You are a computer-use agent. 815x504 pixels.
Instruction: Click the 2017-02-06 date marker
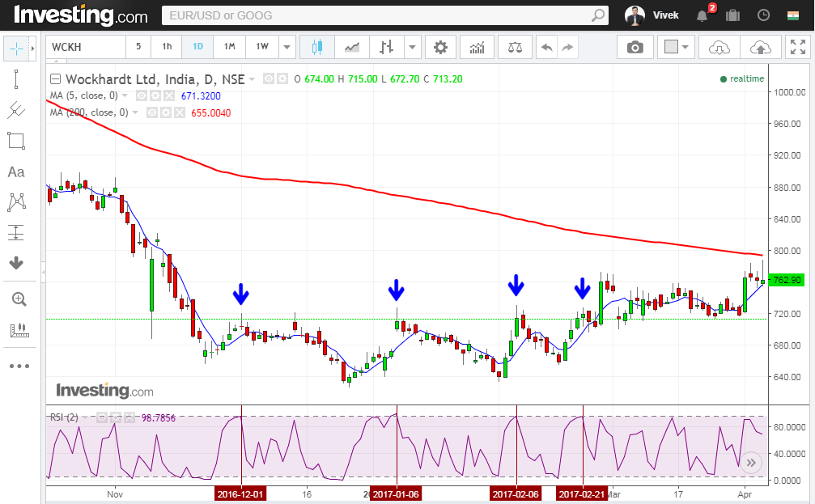pyautogui.click(x=516, y=494)
